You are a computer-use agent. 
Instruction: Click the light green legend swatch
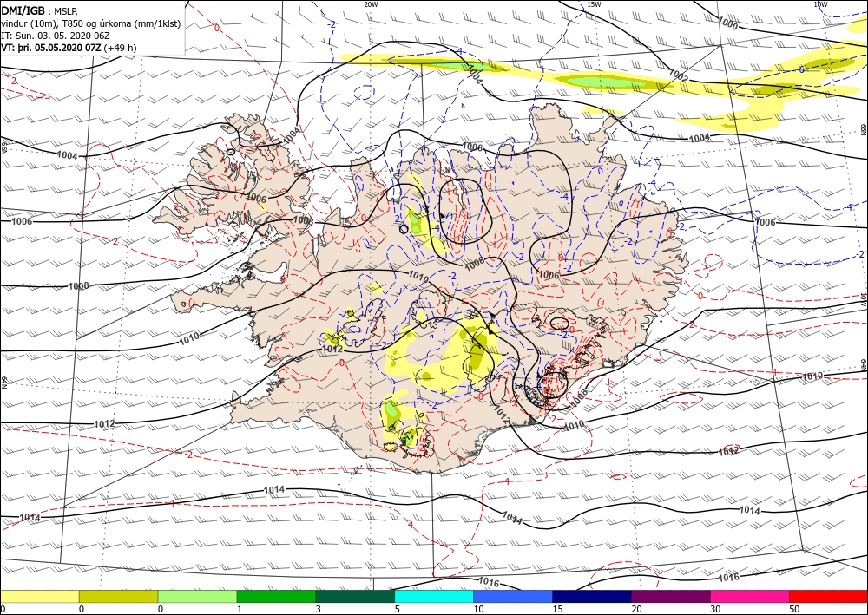pos(198,596)
